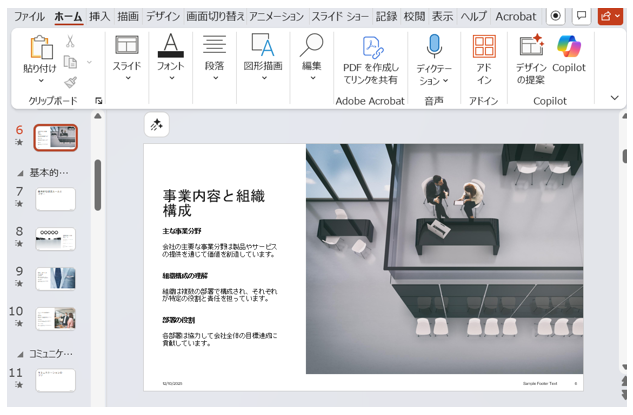
Task: Click the transition star under slide 8
Action: click(19, 243)
